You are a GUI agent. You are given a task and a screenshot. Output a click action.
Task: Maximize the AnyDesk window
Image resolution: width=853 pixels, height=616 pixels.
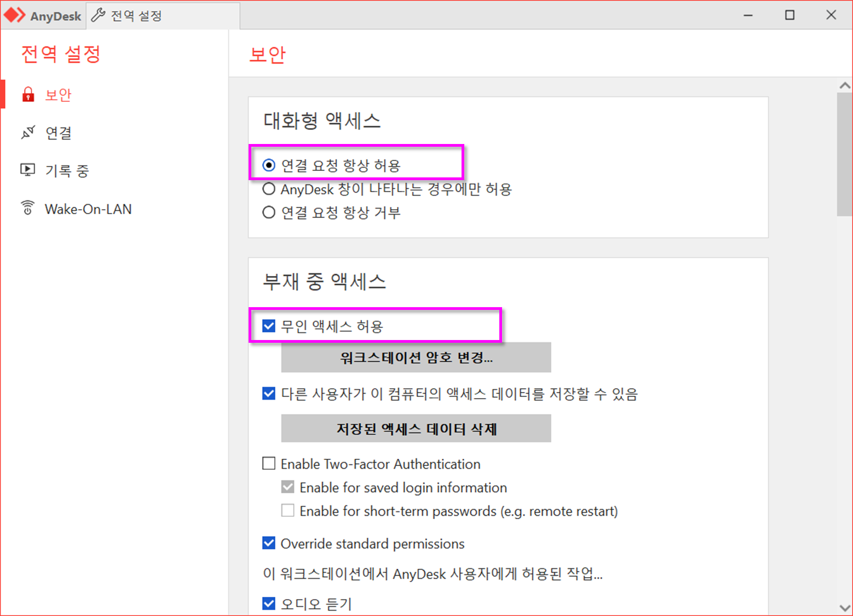tap(789, 15)
